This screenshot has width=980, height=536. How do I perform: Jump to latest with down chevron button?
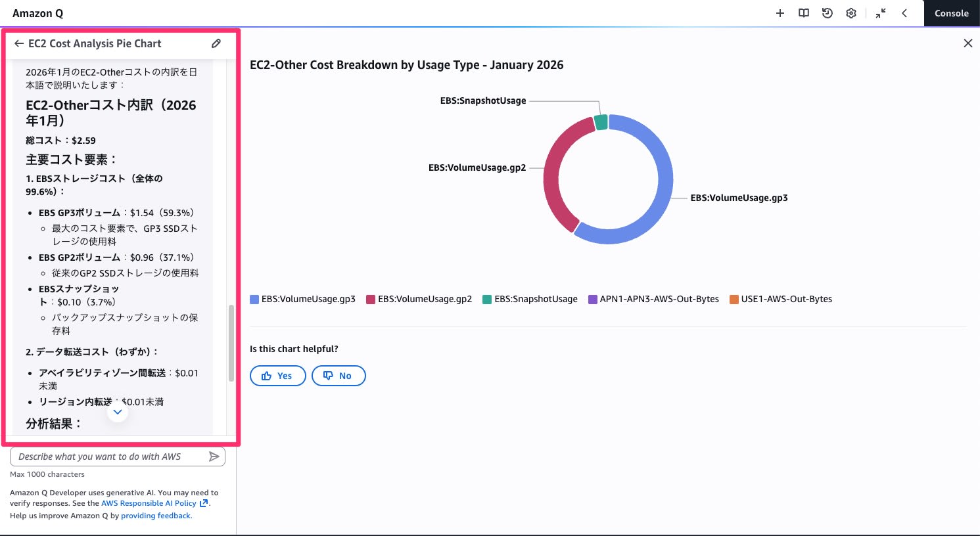(x=118, y=412)
